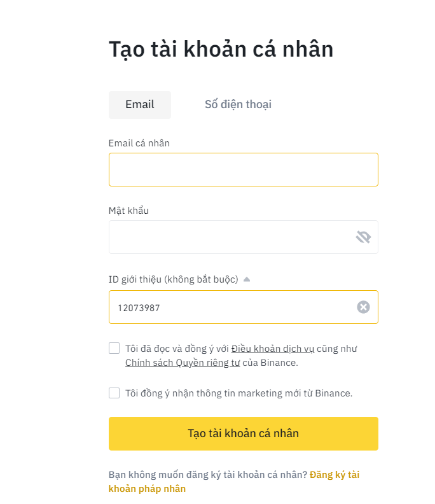Image resolution: width=435 pixels, height=504 pixels.
Task: Click the "ID giới thiệu (không bắt buộc)" label
Action: [x=173, y=279]
